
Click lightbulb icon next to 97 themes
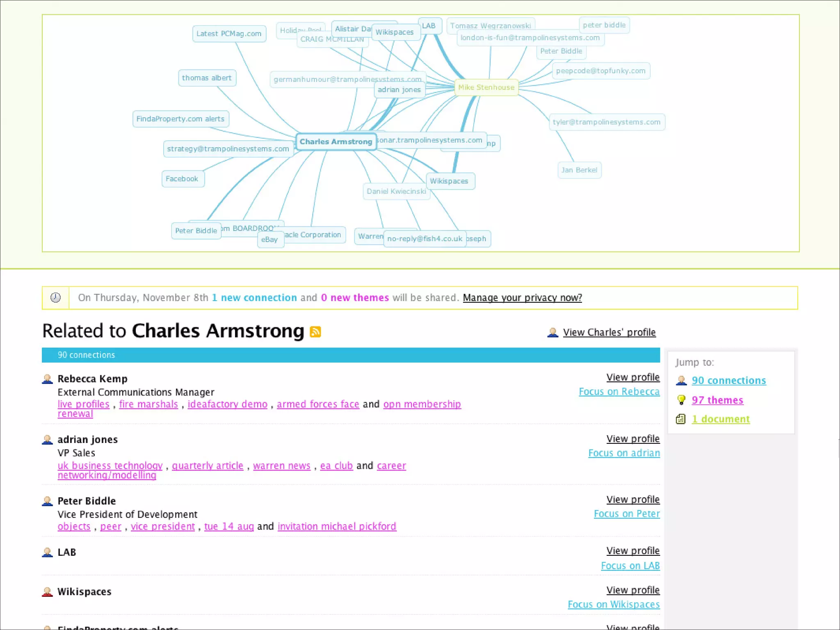click(681, 400)
